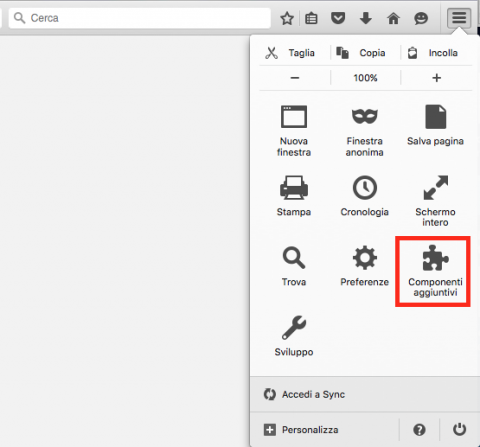Open the Stampa print option
This screenshot has width=480, height=447.
(x=294, y=196)
